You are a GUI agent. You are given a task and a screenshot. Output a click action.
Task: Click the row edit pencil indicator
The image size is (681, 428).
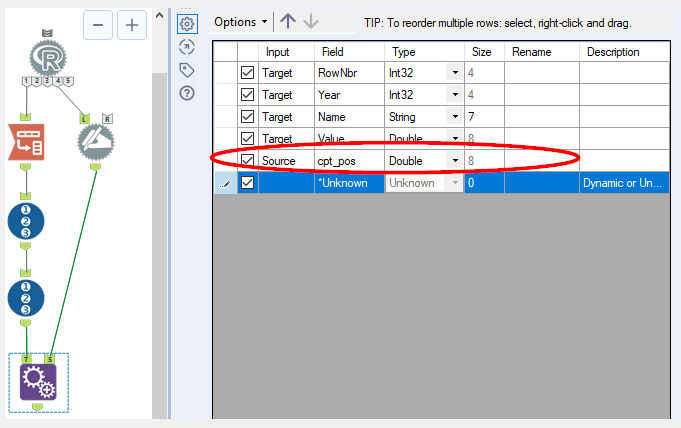pos(225,183)
